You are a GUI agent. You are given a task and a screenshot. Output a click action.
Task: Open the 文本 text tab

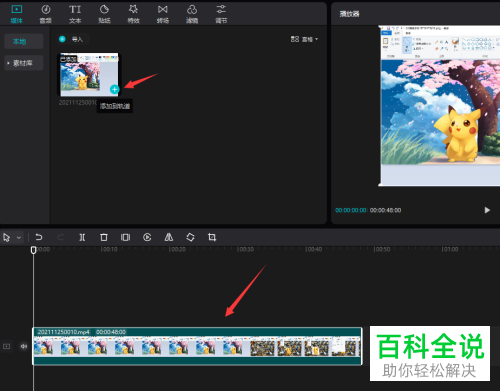click(75, 14)
